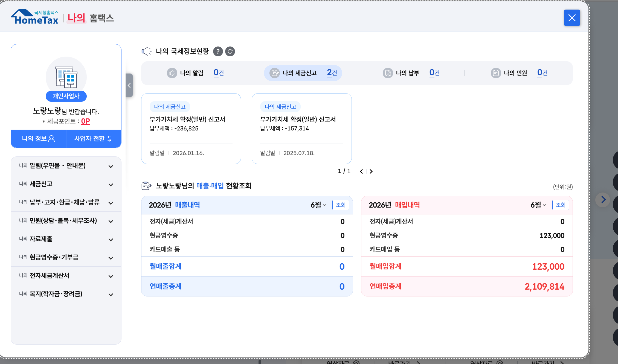Collapse the left sidebar panel handle
The width and height of the screenshot is (618, 364).
129,85
